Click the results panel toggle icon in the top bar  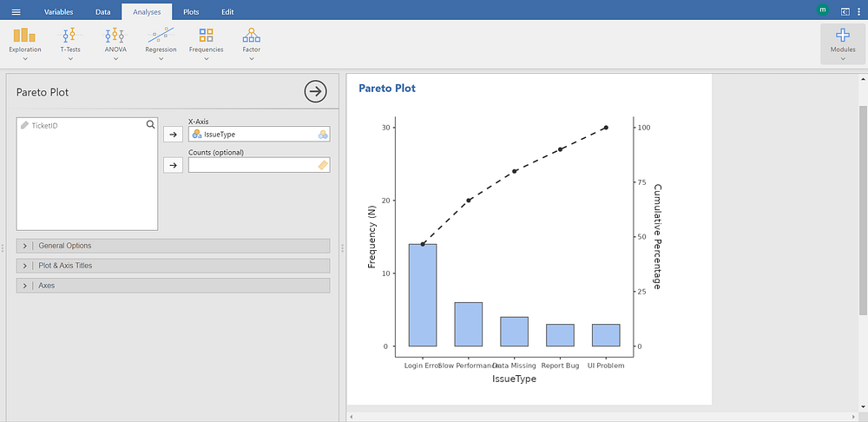[x=845, y=11]
